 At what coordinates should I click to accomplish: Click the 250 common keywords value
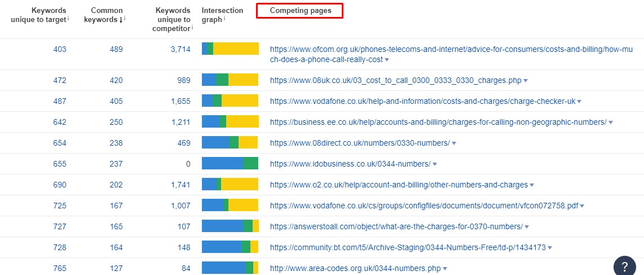[x=116, y=123]
